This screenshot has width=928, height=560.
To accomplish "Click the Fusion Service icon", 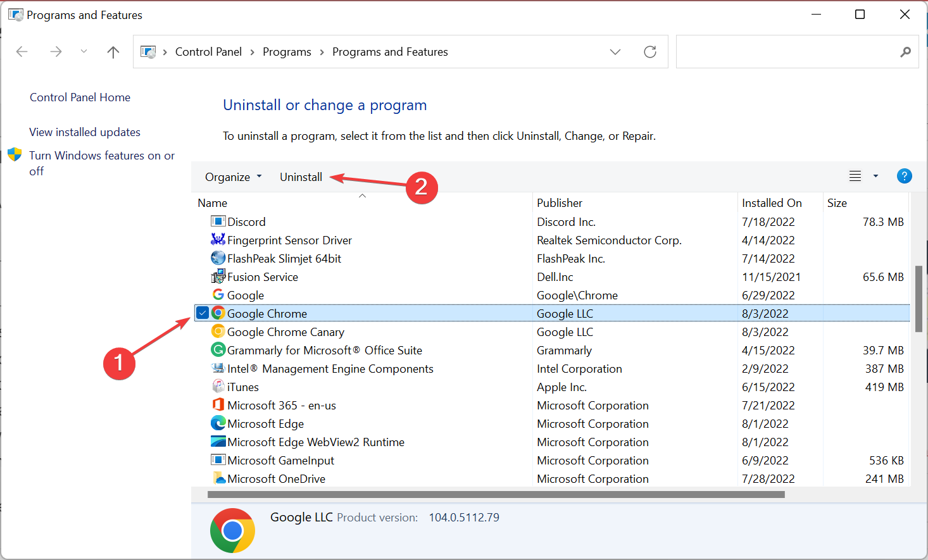I will click(x=218, y=277).
